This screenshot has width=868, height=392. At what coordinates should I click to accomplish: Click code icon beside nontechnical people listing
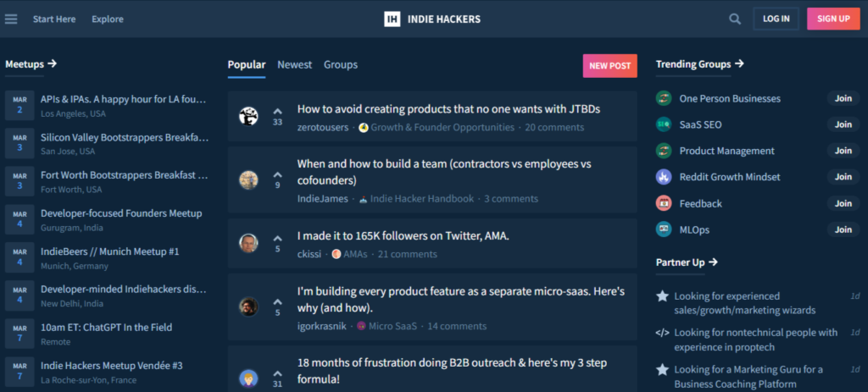click(x=662, y=333)
